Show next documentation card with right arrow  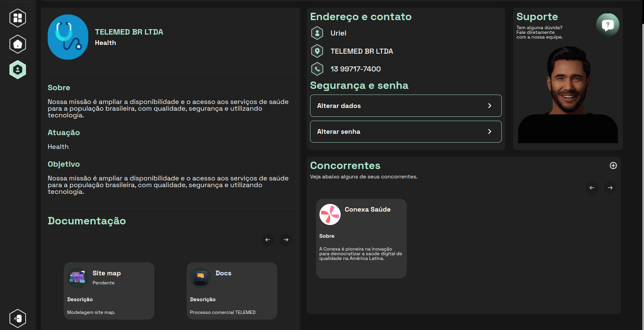tap(286, 240)
